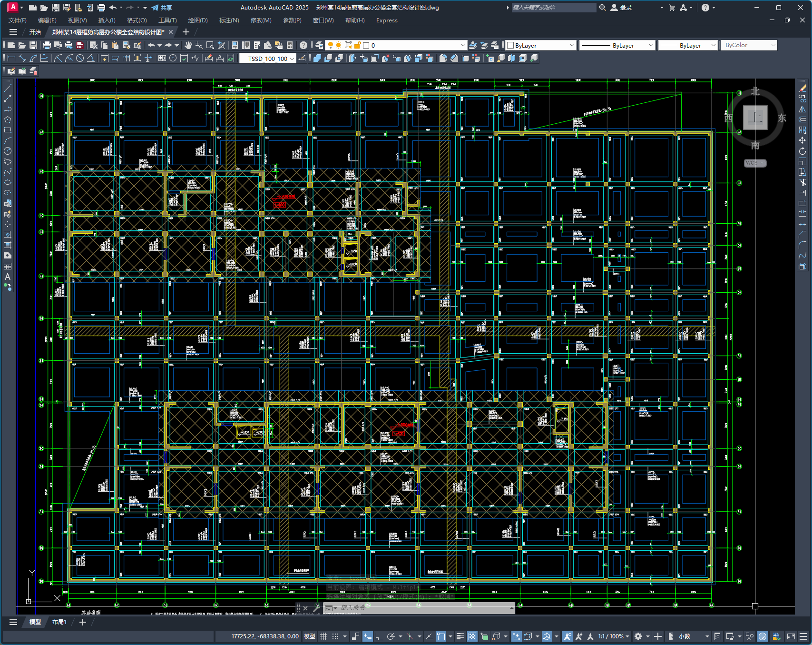Viewport: 812px width, 645px height.
Task: Expand the undo history dropdown arrow
Action: click(x=159, y=45)
